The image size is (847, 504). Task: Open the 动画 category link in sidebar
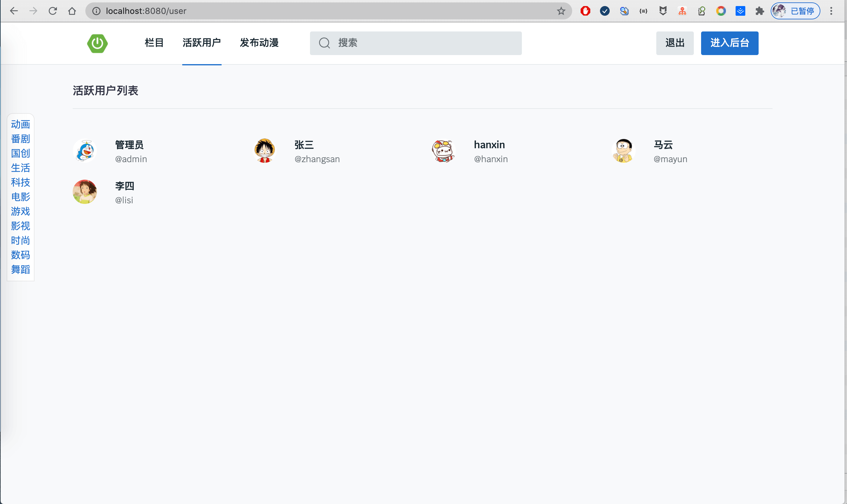pos(20,124)
